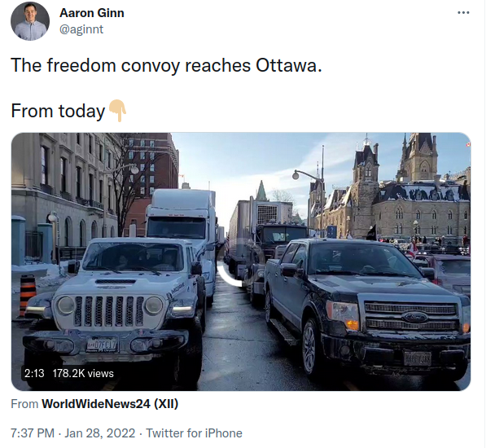Click the pointing-down hand emoji
Image resolution: width=495 pixels, height=448 pixels.
(x=117, y=111)
